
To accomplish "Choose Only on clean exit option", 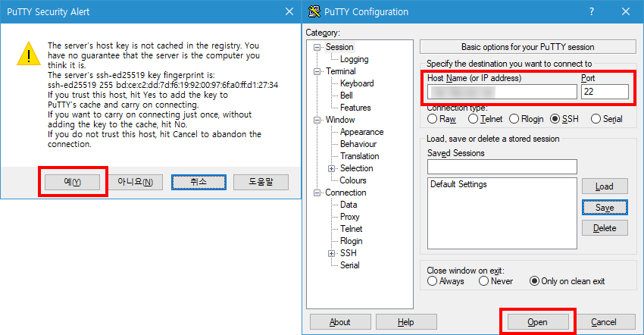I will (x=567, y=281).
